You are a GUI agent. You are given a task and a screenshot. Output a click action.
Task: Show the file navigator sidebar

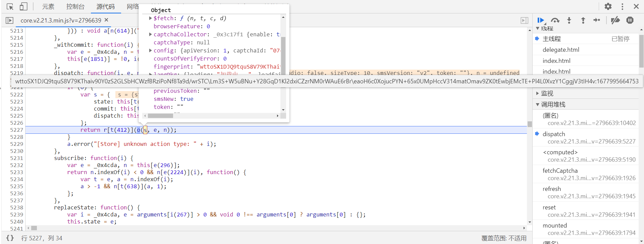(9, 21)
